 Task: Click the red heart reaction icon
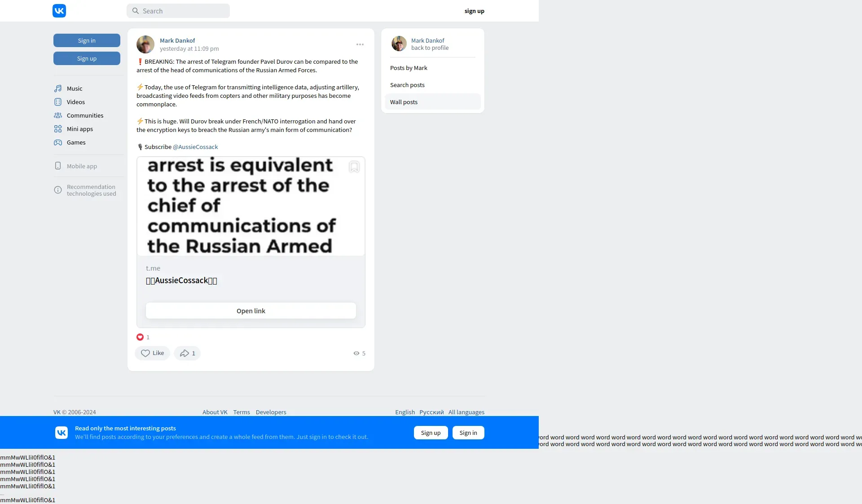[x=140, y=337]
